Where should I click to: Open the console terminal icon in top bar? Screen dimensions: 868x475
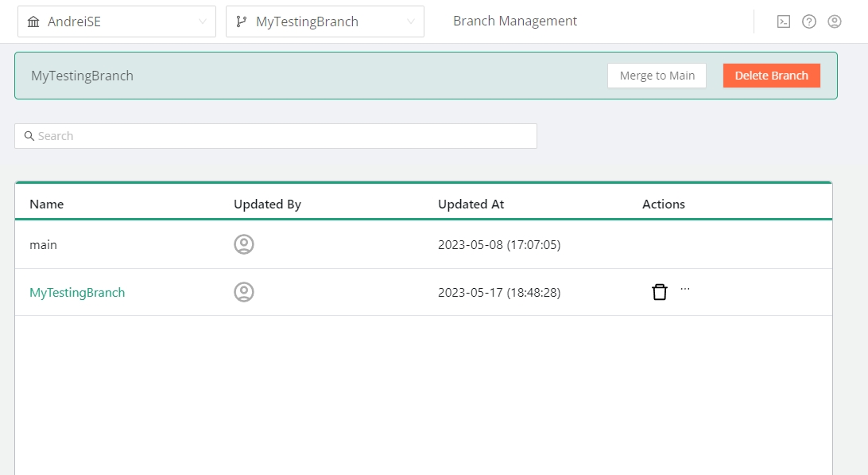(x=784, y=21)
